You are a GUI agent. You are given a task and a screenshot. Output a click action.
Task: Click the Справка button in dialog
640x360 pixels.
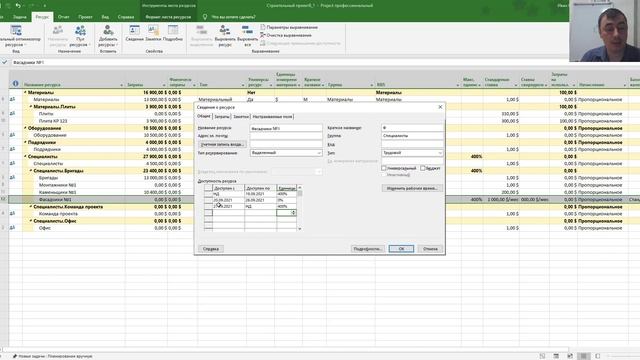point(211,249)
